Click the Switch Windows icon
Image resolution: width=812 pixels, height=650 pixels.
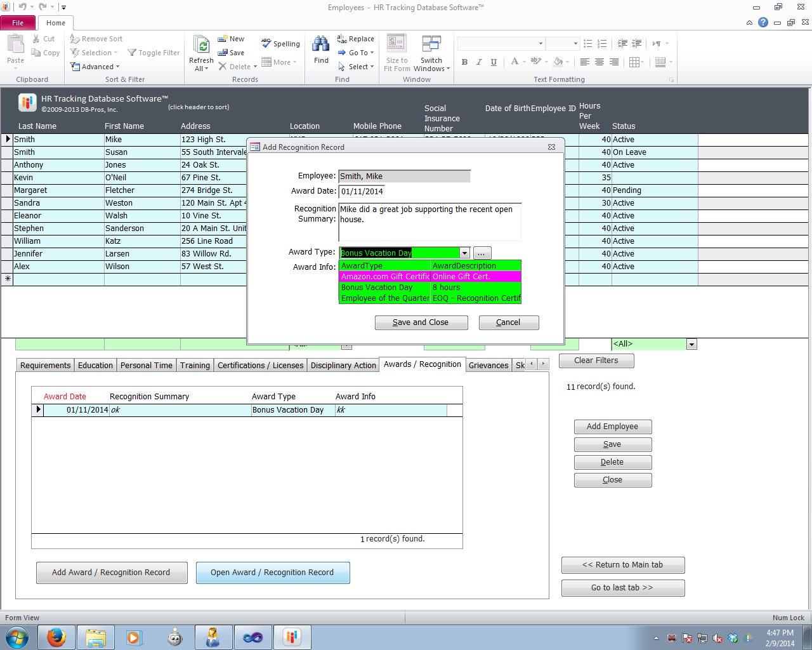(431, 44)
